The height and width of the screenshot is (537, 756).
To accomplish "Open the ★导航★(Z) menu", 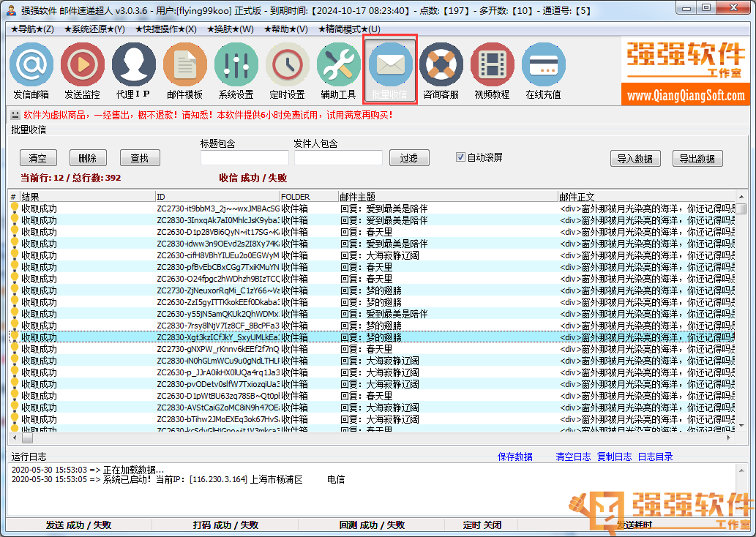I will pyautogui.click(x=32, y=29).
